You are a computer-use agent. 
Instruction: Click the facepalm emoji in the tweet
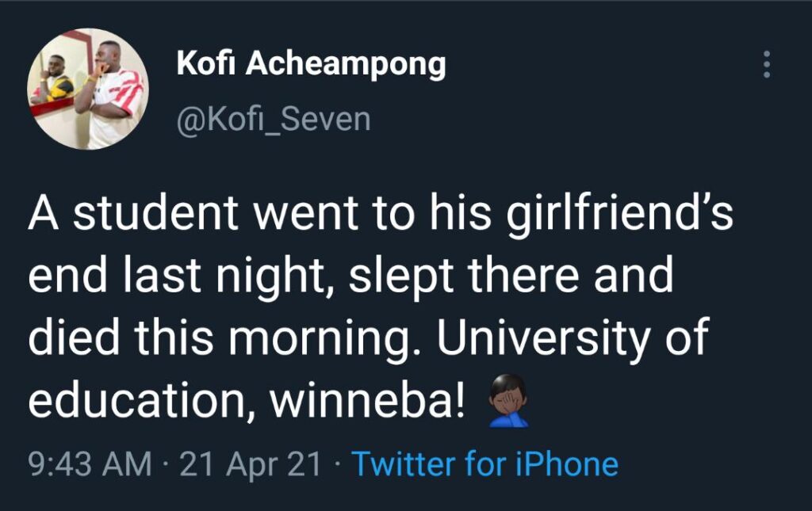click(x=508, y=401)
